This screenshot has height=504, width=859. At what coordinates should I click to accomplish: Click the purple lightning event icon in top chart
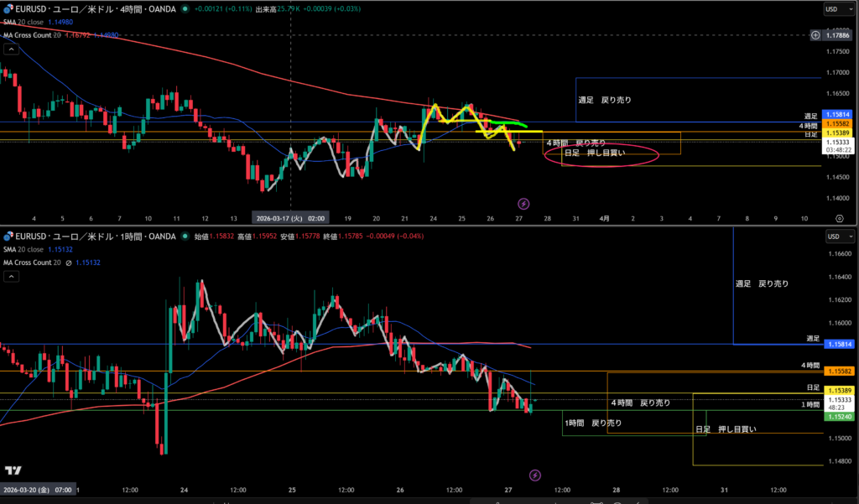(x=523, y=203)
